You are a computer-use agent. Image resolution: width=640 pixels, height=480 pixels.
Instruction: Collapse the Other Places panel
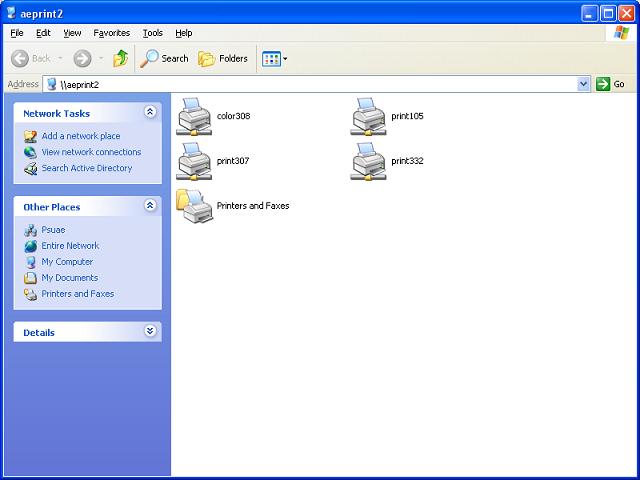[150, 206]
